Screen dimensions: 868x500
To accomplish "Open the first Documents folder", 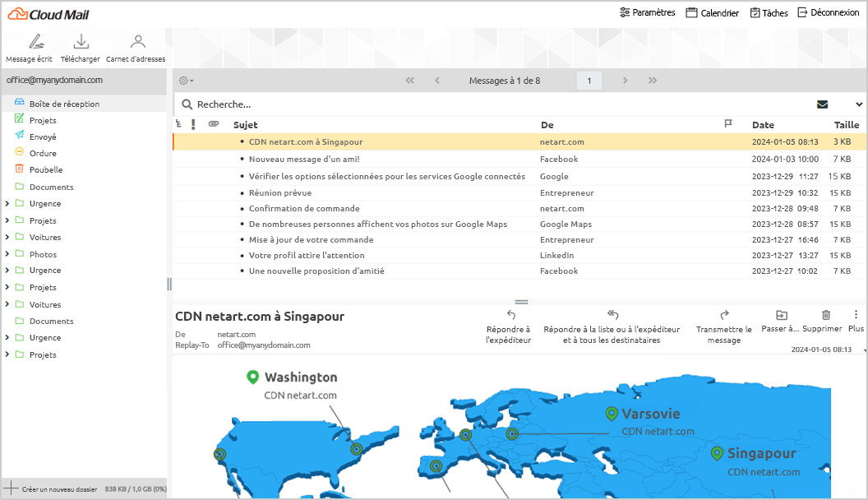I will click(x=51, y=187).
